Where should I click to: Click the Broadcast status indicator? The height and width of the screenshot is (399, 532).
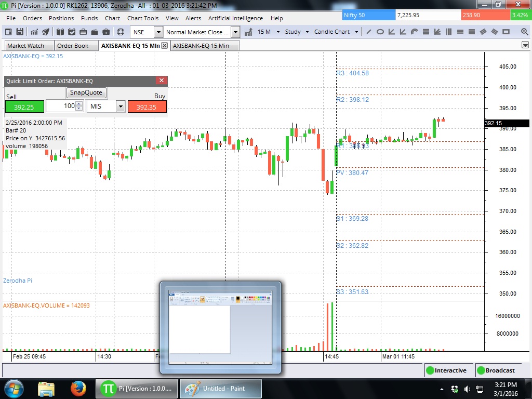click(496, 370)
